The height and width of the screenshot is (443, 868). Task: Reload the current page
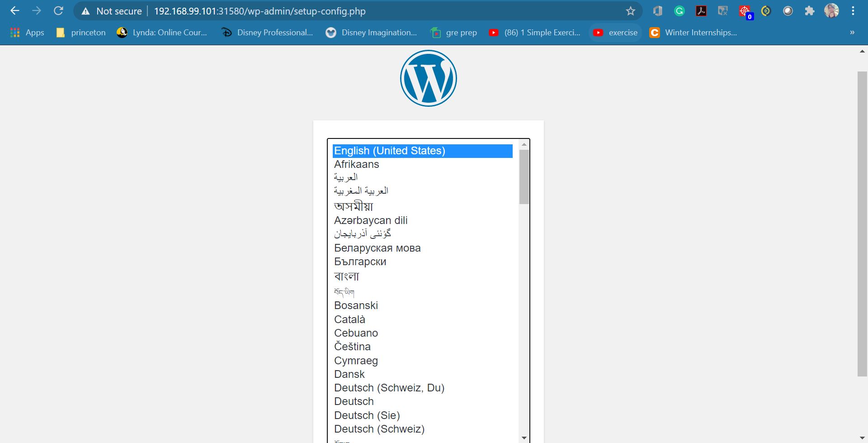tap(58, 11)
